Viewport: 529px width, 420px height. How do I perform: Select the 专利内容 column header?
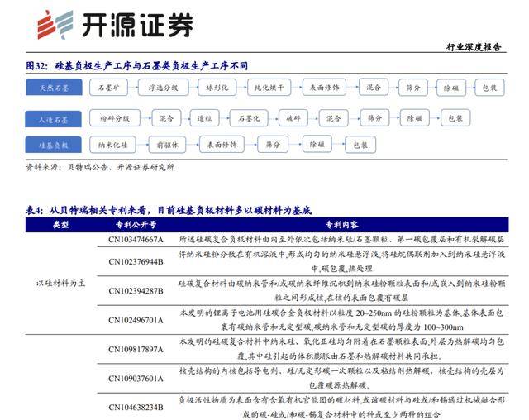[x=341, y=224]
